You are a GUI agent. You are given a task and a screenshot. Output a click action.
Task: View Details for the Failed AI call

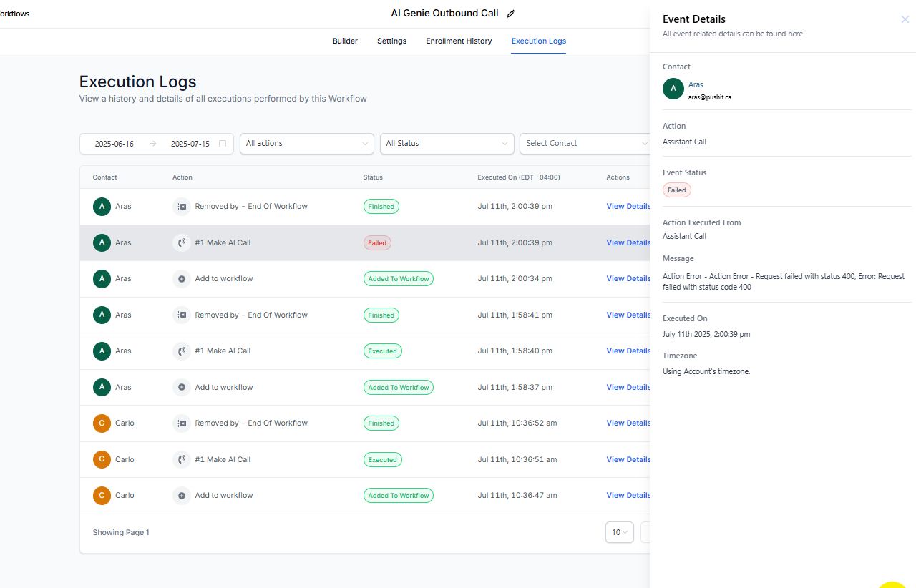point(628,243)
